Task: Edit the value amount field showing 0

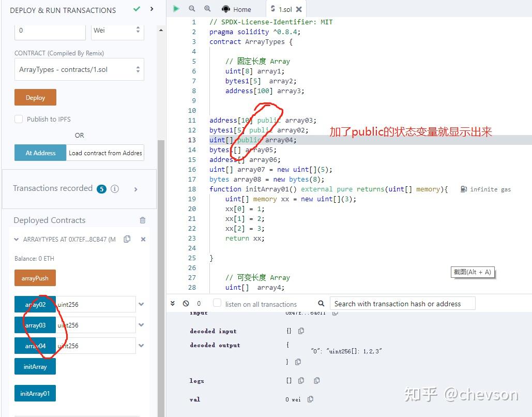Action: point(50,31)
